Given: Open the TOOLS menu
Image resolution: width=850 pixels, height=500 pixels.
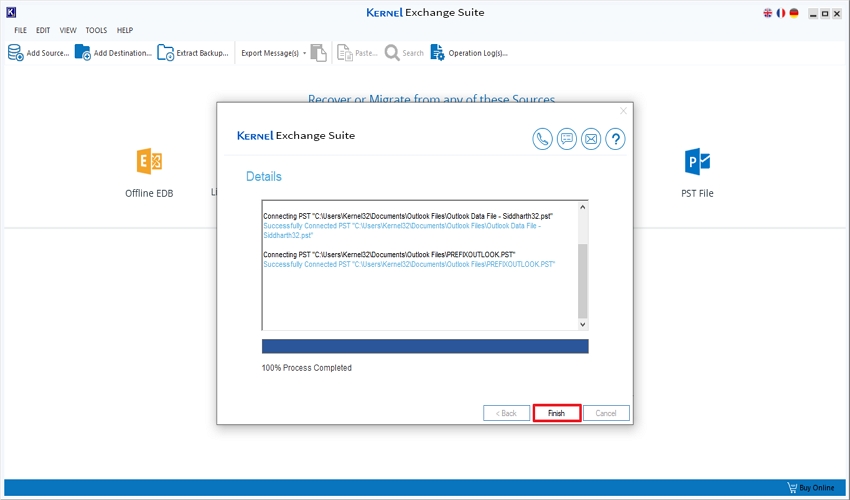Looking at the screenshot, I should coord(96,30).
